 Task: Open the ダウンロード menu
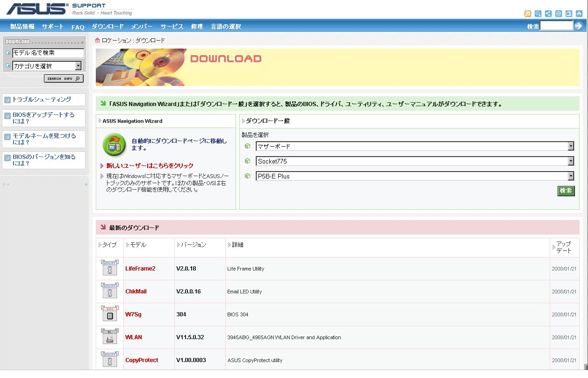[x=108, y=27]
